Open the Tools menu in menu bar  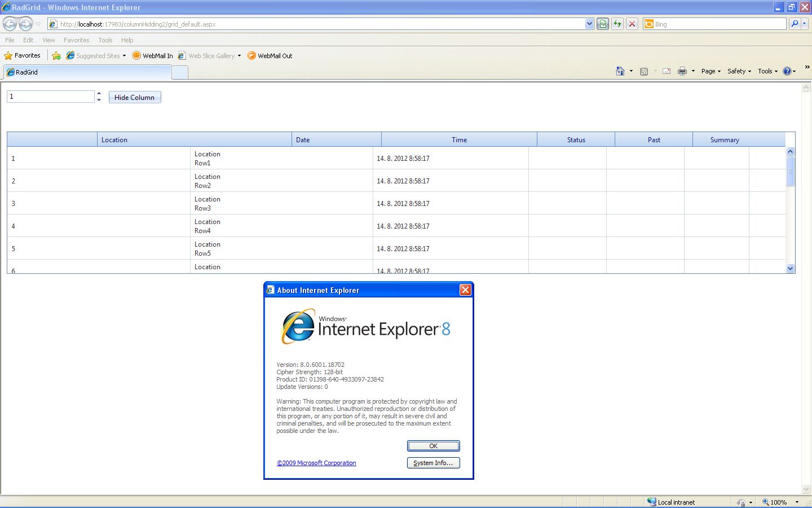click(105, 40)
